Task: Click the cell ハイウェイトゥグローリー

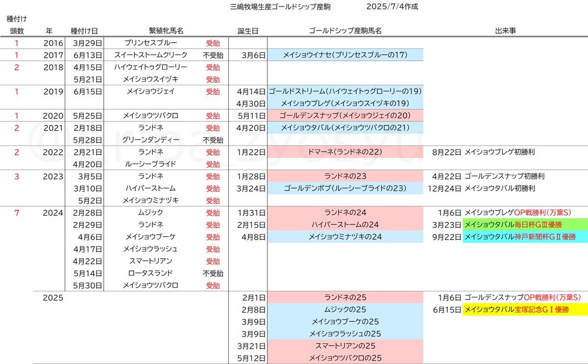Action: [x=150, y=68]
